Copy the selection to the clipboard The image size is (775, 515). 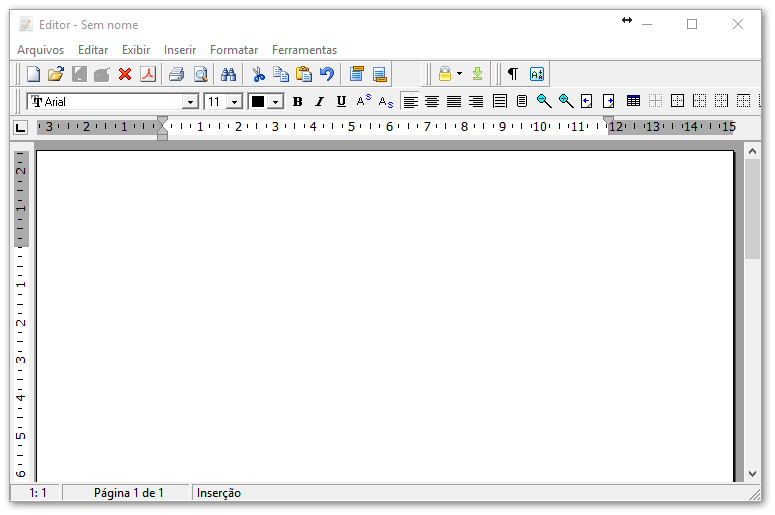click(281, 74)
